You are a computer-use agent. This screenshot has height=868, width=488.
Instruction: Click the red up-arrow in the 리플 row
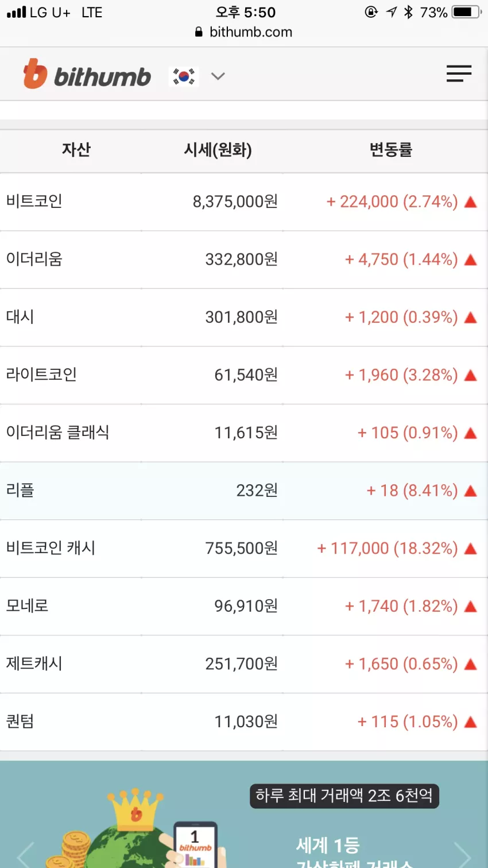tap(471, 491)
